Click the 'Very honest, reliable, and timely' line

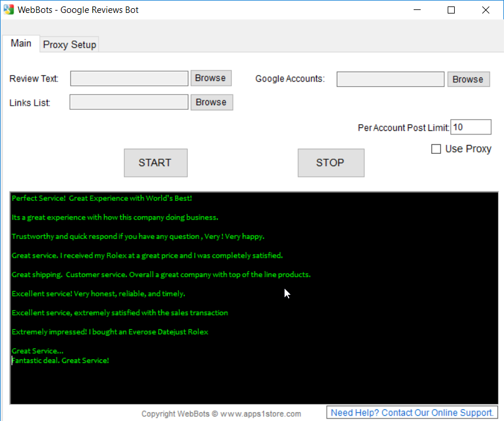click(99, 294)
